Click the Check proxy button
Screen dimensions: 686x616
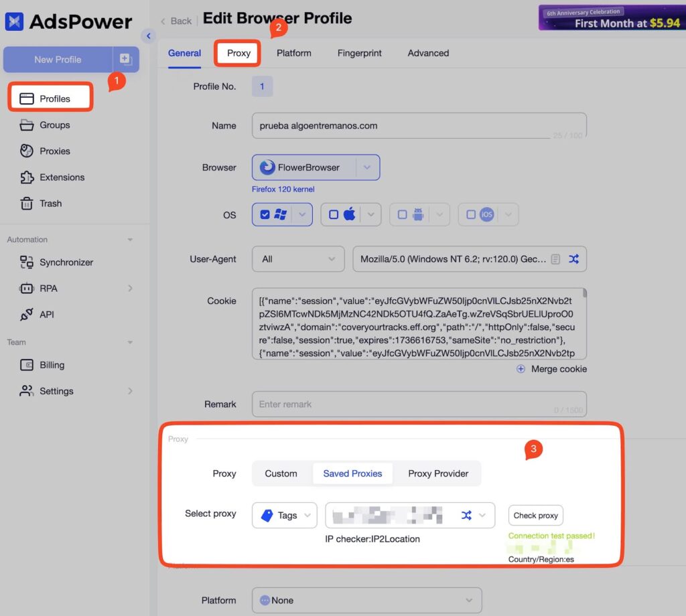pyautogui.click(x=535, y=516)
